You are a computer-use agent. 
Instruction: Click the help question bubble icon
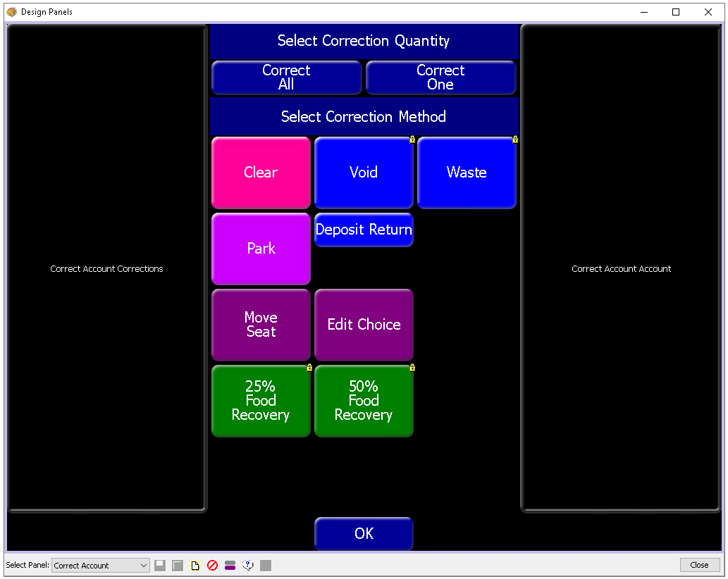click(x=247, y=566)
